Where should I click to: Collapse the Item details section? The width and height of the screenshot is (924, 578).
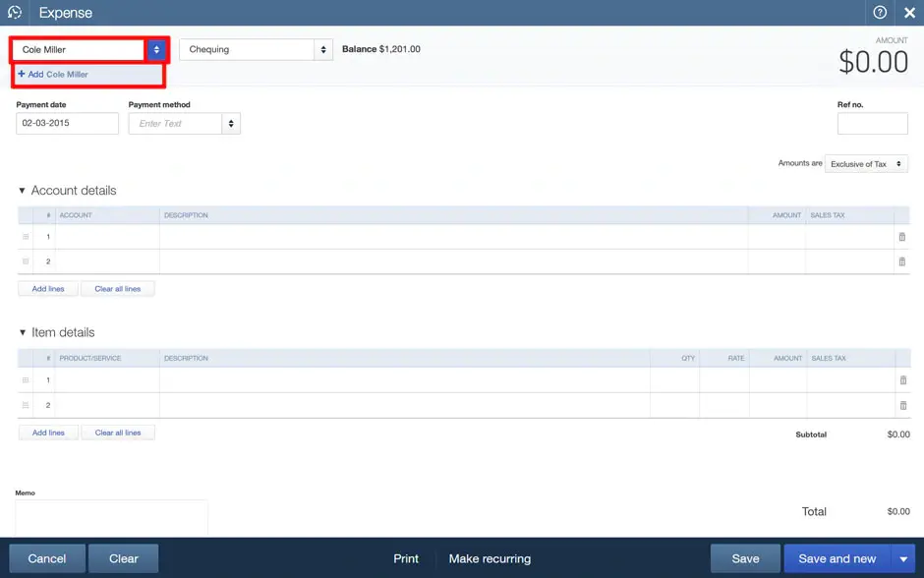[x=23, y=332]
